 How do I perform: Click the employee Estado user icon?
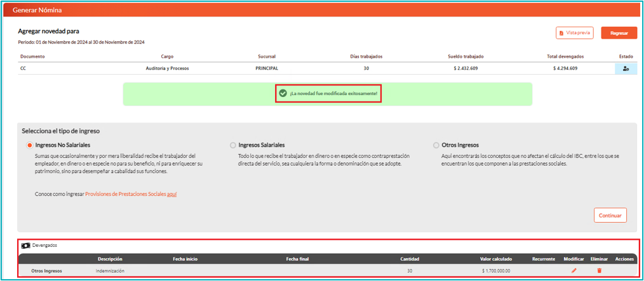(626, 69)
